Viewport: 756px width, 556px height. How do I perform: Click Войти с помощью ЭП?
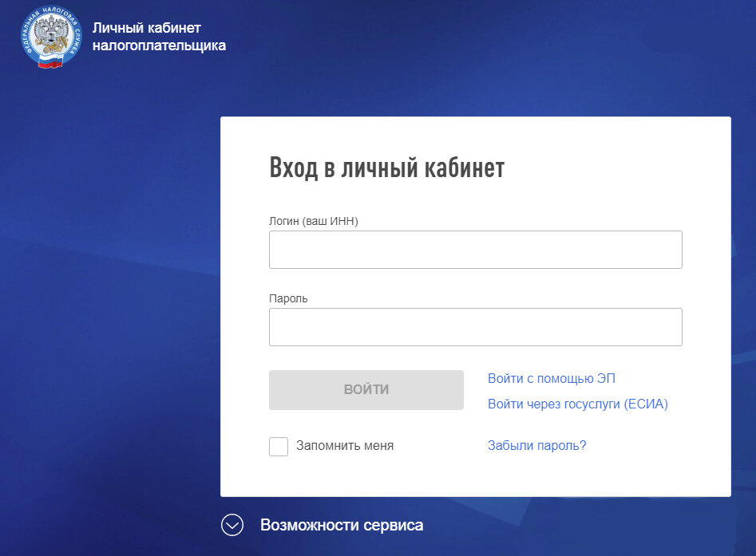click(x=551, y=378)
